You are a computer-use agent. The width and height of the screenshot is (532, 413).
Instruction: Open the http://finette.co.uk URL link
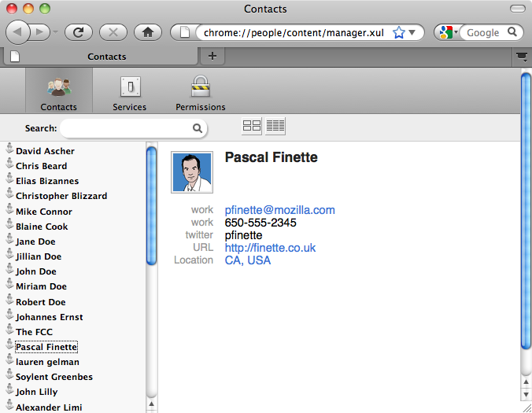coord(270,248)
